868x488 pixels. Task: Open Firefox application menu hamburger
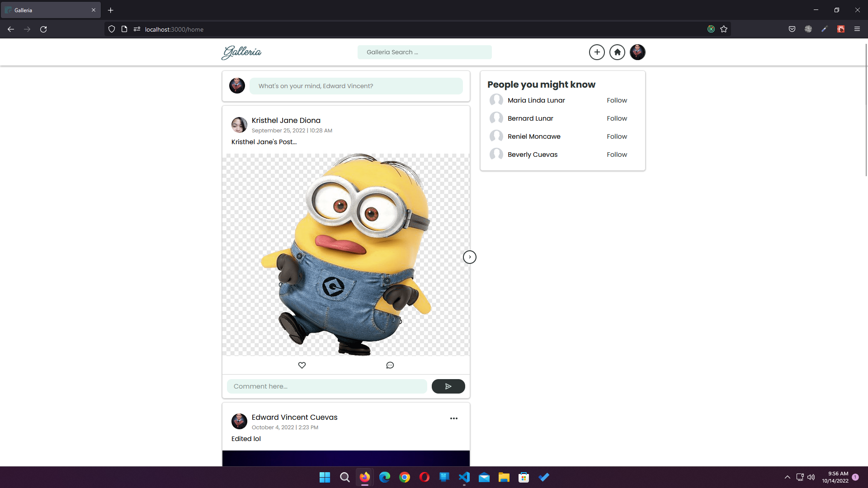[857, 29]
